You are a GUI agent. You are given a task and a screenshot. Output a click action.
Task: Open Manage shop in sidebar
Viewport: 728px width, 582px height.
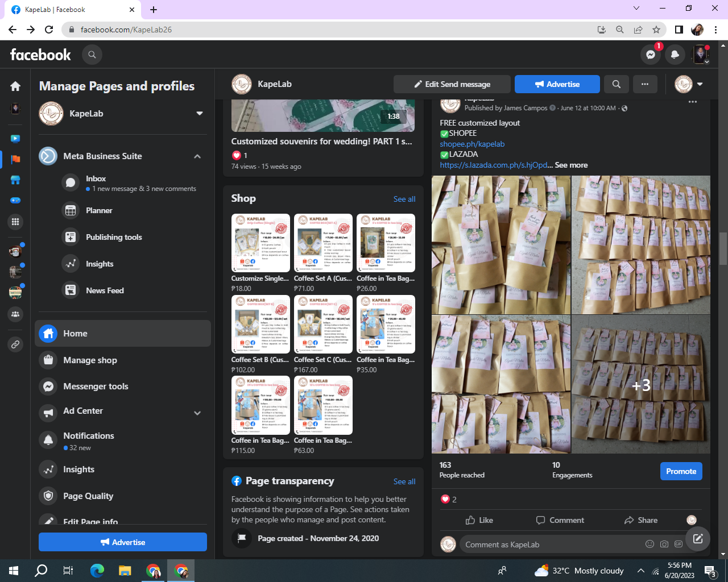pos(90,360)
